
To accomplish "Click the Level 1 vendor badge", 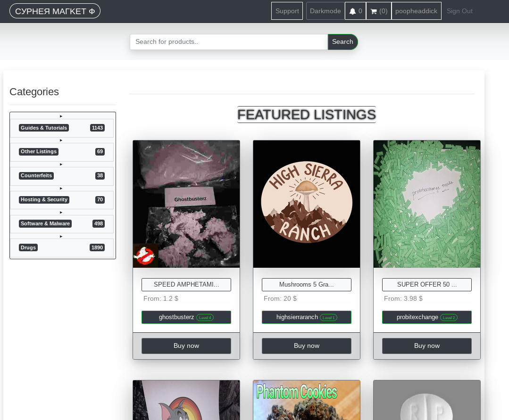I will pyautogui.click(x=328, y=318).
